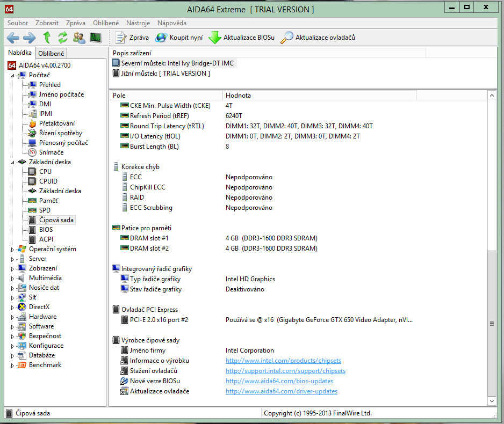Go up one level with green arrow
Viewport: 504px width, 424px height.
coord(47,38)
